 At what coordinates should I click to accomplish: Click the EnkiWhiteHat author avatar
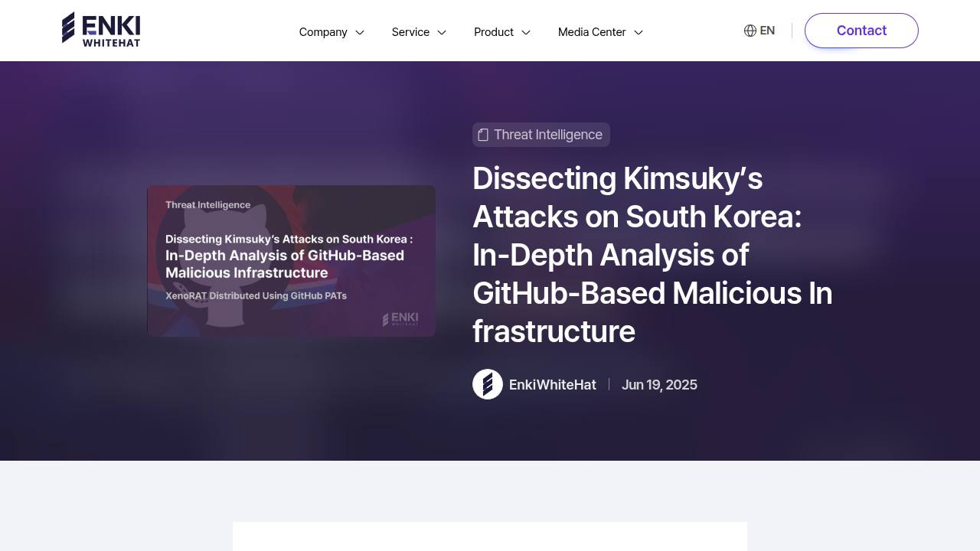pyautogui.click(x=488, y=384)
